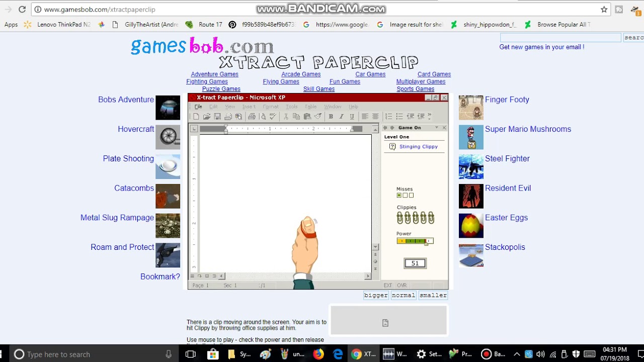The image size is (644, 362).
Task: Click the Stinging Clippy help icon
Action: [392, 147]
